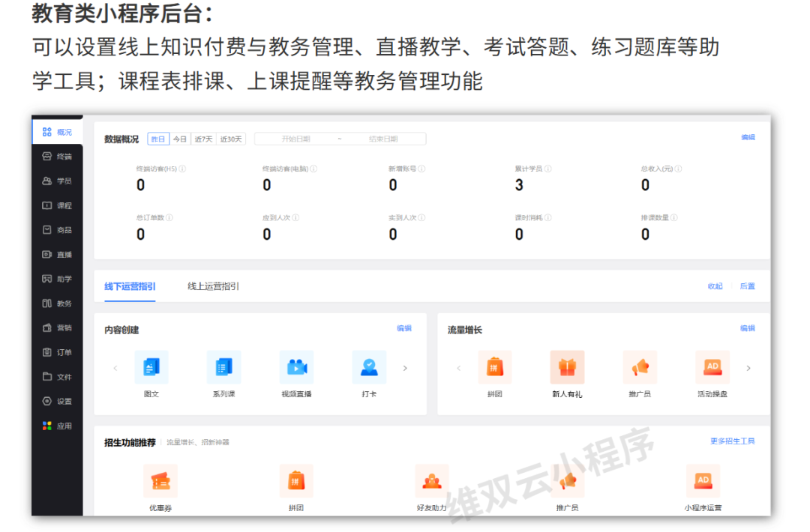This screenshot has height=532, width=810.
Task: Click info icon next to 总订单数
Action: (x=169, y=218)
